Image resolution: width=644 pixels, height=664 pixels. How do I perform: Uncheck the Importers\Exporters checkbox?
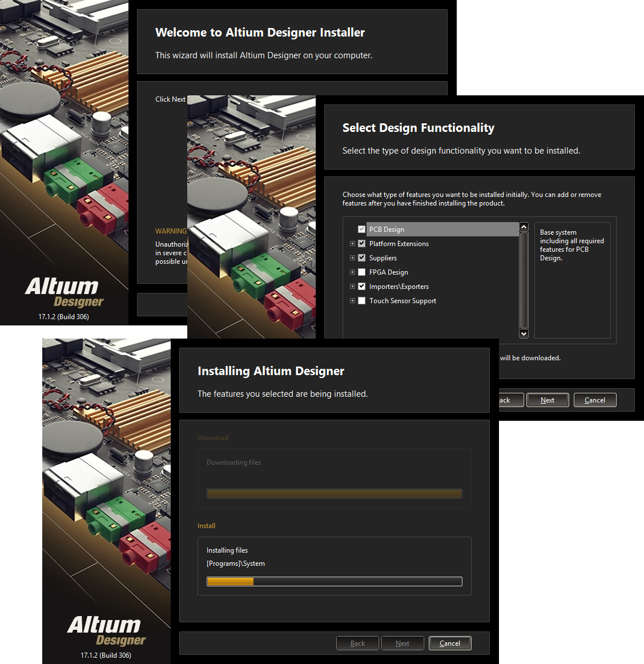[361, 287]
